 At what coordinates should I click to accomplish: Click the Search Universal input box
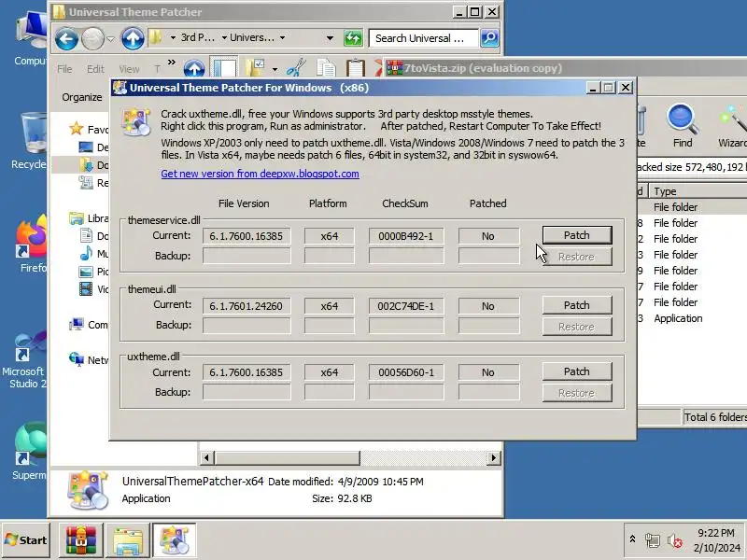pos(423,38)
